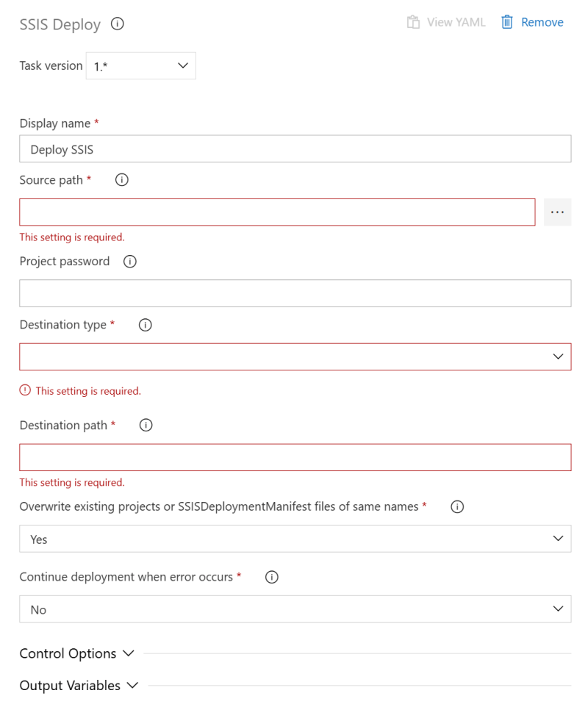Expand the Control Options section
588x721 pixels.
pos(76,653)
